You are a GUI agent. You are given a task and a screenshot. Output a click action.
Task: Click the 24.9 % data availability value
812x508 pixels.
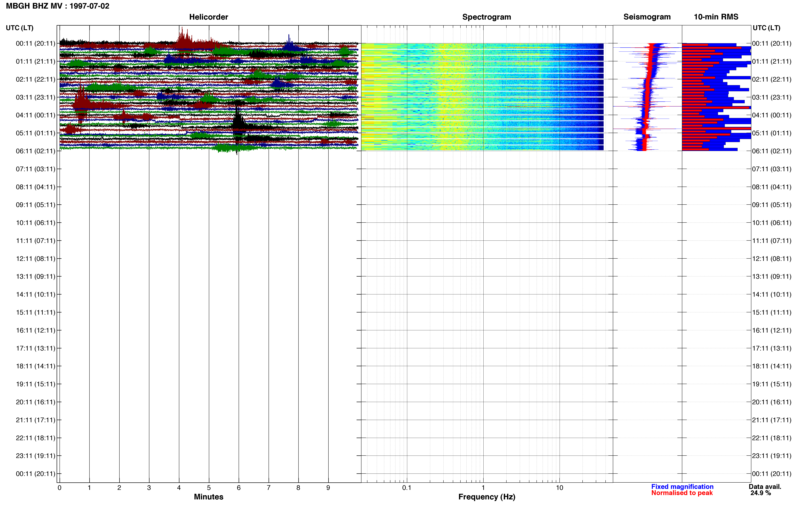click(761, 493)
